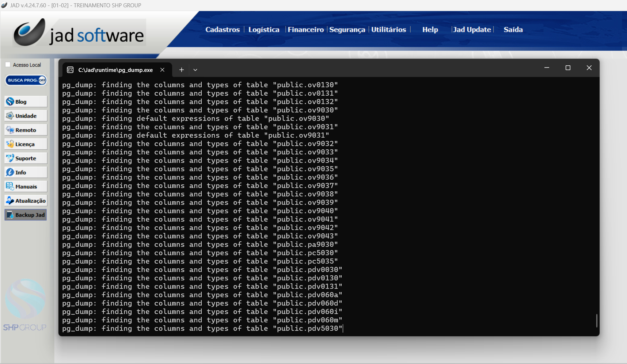
Task: Launch the Remoto remote access icon
Action: tap(10, 130)
